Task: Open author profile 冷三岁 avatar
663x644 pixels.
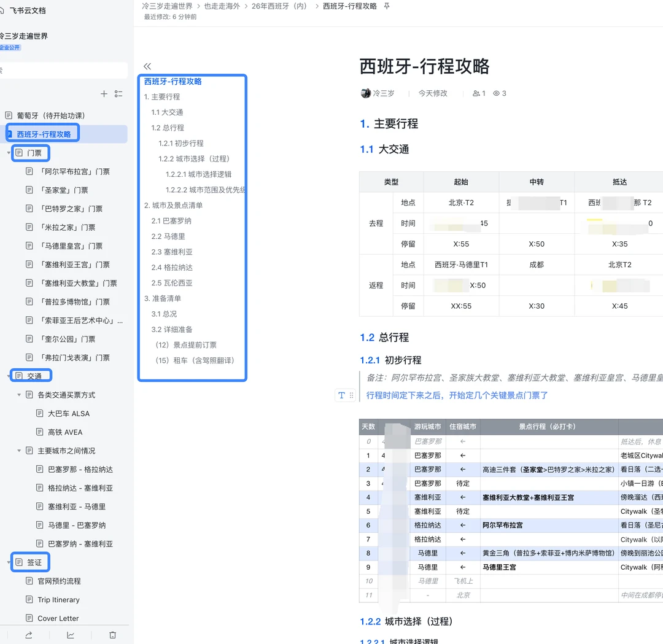Action: [x=365, y=93]
